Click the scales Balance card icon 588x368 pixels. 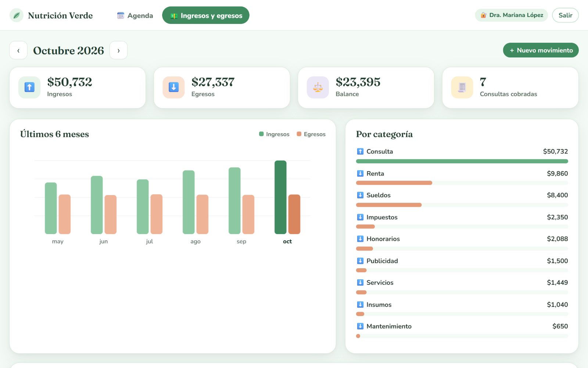(318, 87)
